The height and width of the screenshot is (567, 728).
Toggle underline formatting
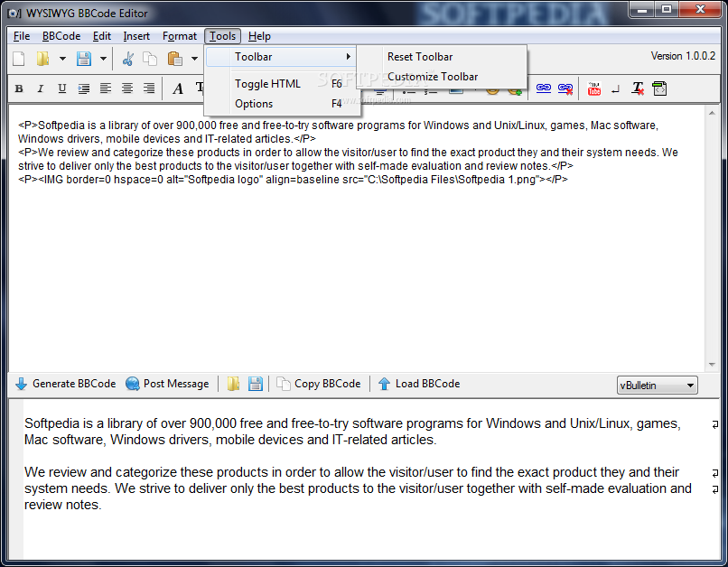(x=61, y=88)
